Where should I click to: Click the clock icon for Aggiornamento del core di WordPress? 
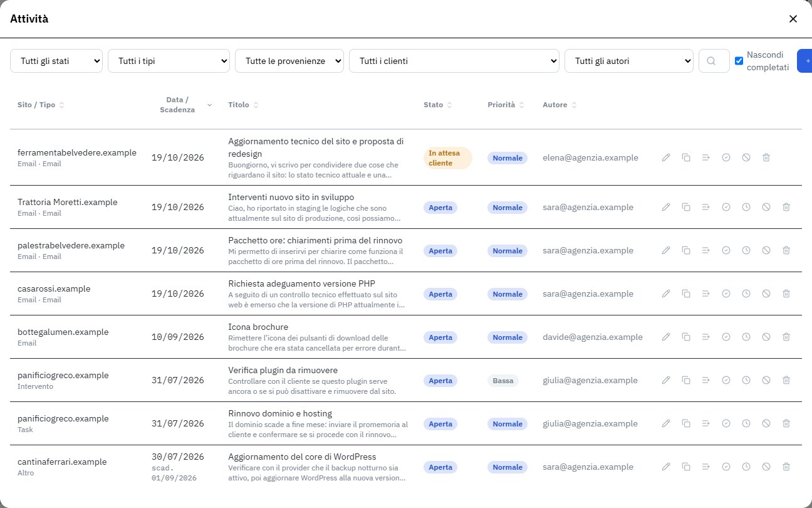tap(746, 467)
